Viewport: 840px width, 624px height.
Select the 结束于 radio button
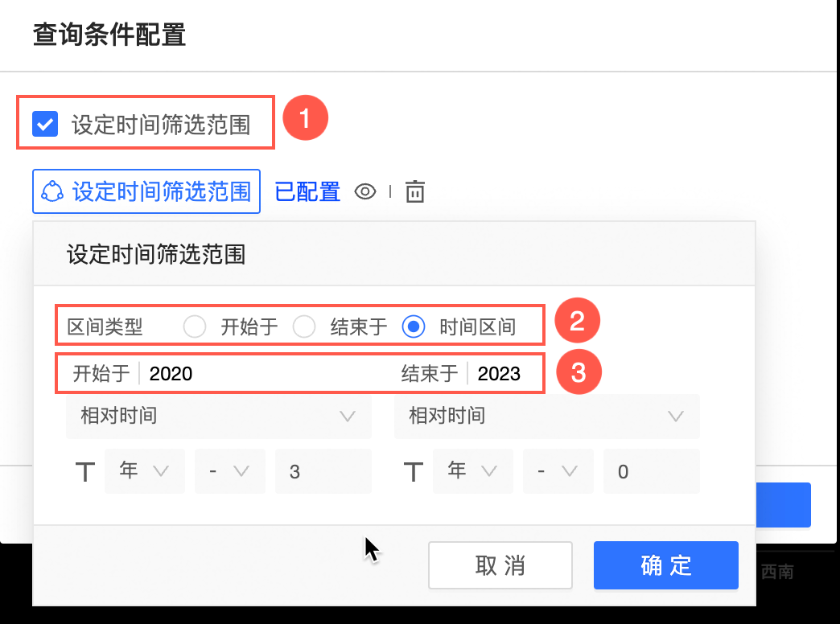click(304, 326)
